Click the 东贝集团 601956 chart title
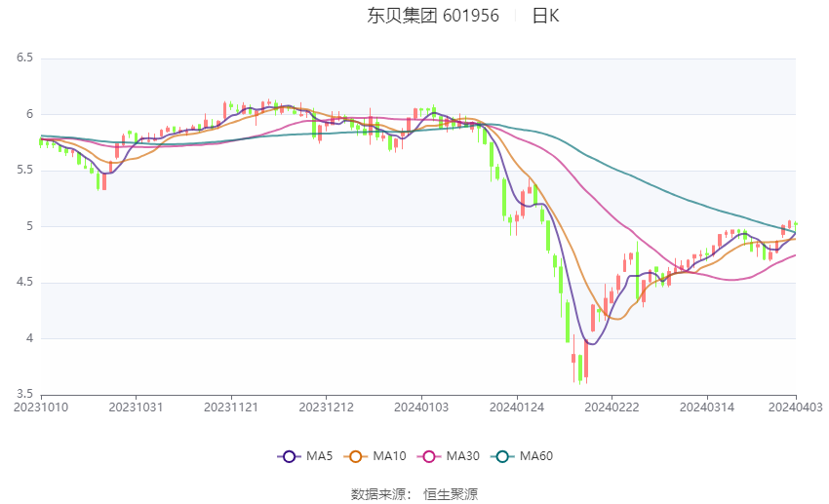The height and width of the screenshot is (504, 829). 433,16
